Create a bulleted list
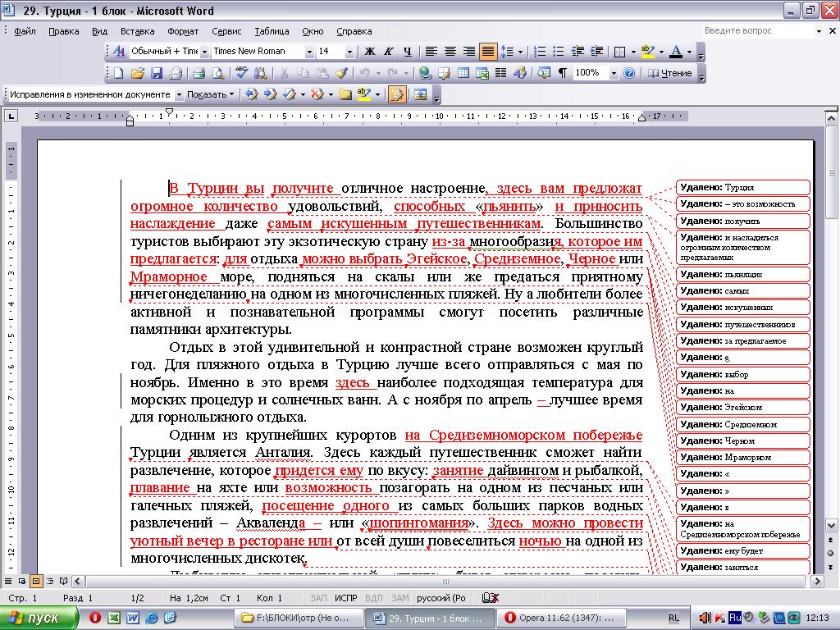Viewport: 840px width, 630px height. (x=559, y=52)
